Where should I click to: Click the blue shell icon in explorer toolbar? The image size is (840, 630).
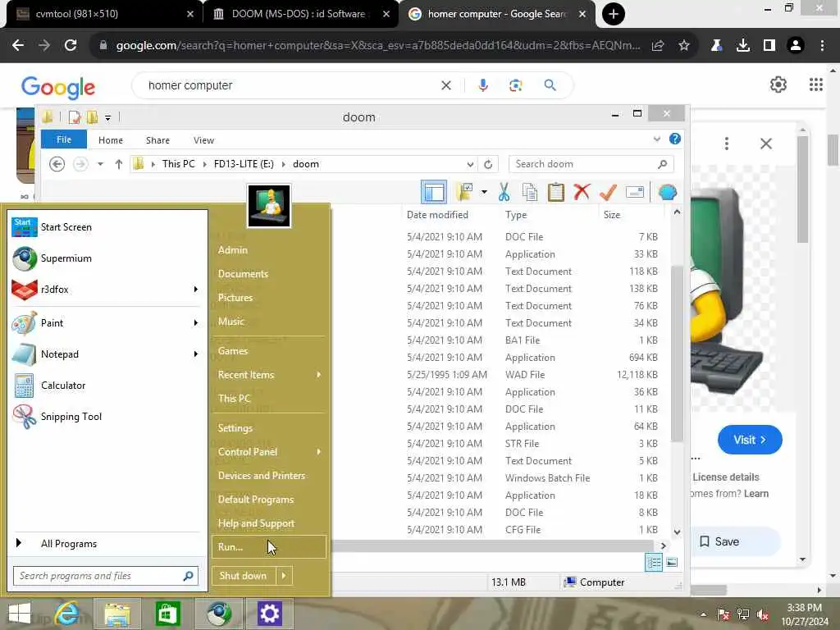pos(668,192)
